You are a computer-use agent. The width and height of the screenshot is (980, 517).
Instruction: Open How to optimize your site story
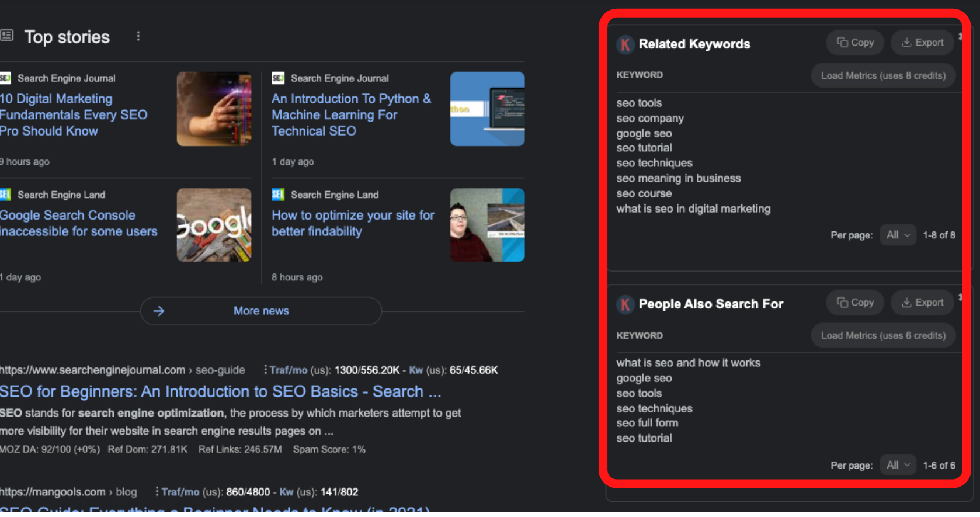click(353, 224)
